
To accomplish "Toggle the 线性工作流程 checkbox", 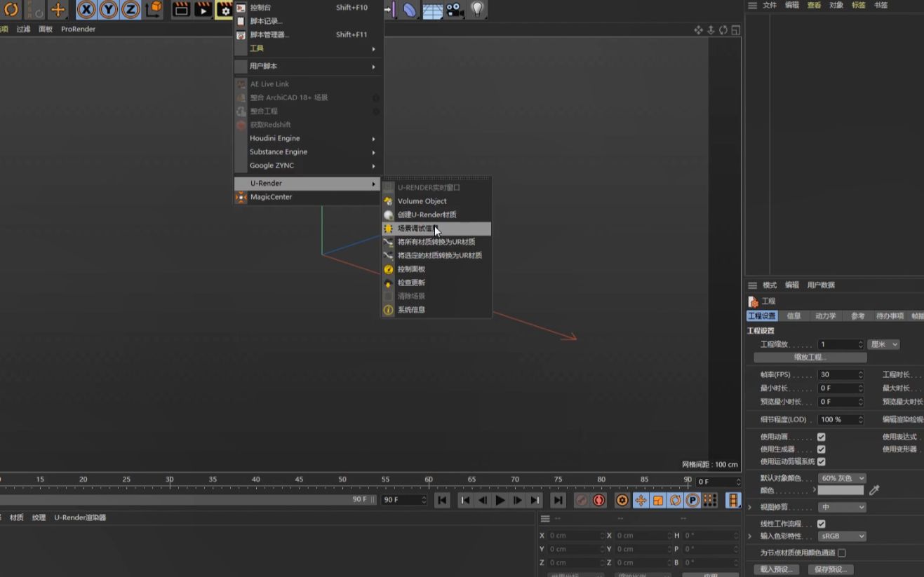I will click(822, 523).
